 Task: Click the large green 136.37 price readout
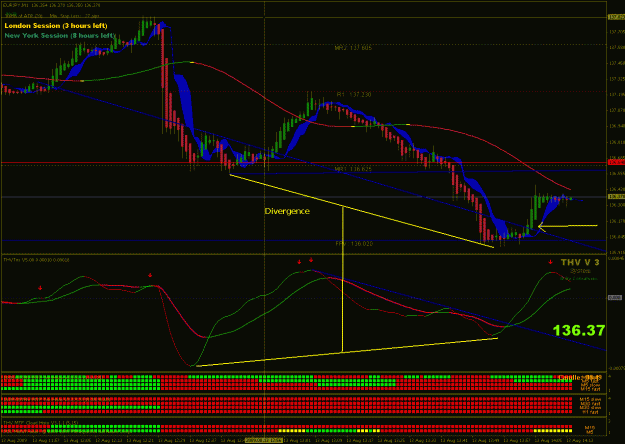[x=579, y=330]
